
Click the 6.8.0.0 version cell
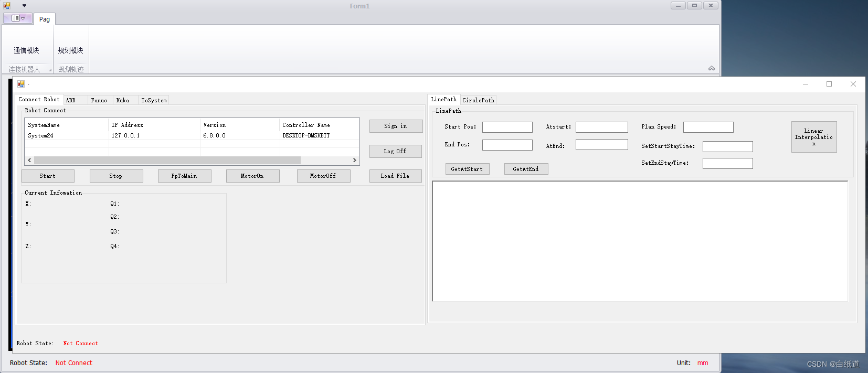(x=214, y=135)
